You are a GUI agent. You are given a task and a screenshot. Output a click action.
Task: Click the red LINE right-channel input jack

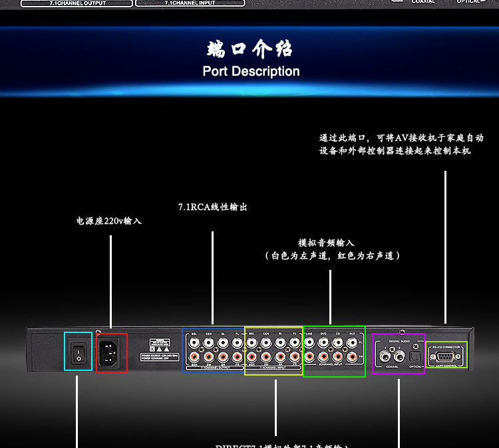pyautogui.click(x=309, y=356)
